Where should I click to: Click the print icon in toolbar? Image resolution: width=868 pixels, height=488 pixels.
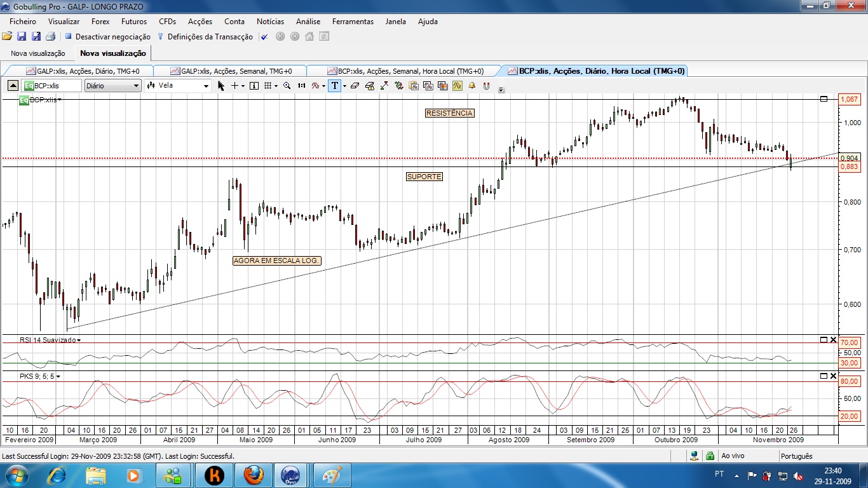50,37
